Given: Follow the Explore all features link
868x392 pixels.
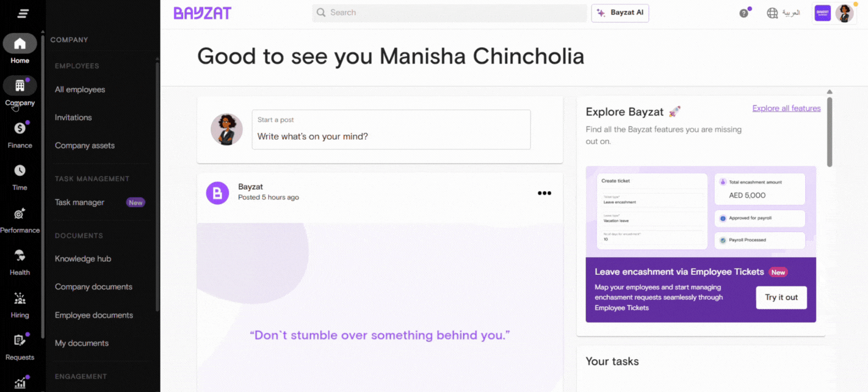Looking at the screenshot, I should click(x=786, y=108).
